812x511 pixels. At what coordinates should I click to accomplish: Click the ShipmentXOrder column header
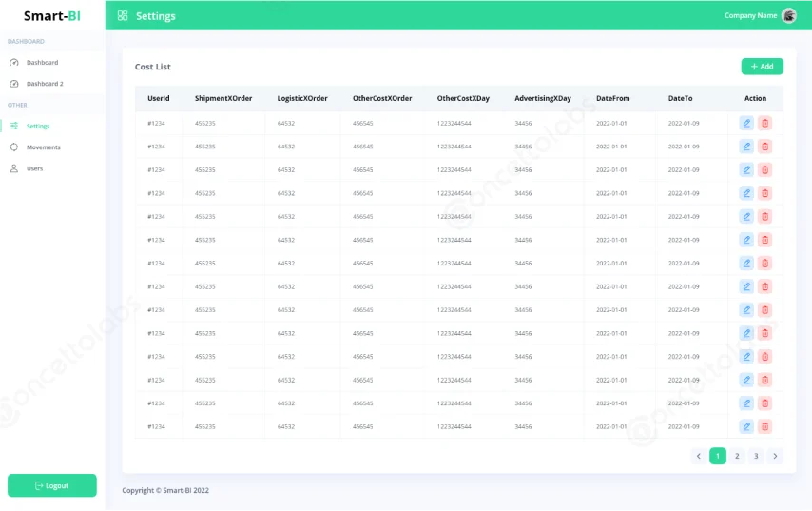click(223, 98)
